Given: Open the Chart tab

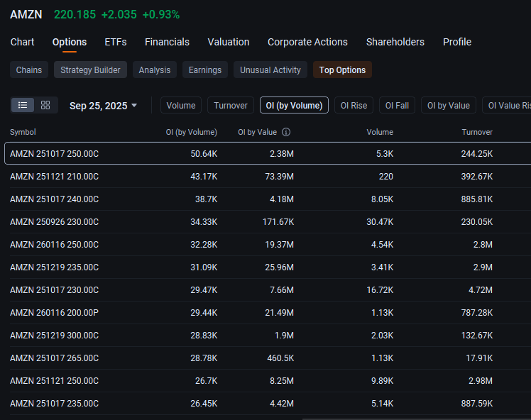Looking at the screenshot, I should [x=22, y=42].
